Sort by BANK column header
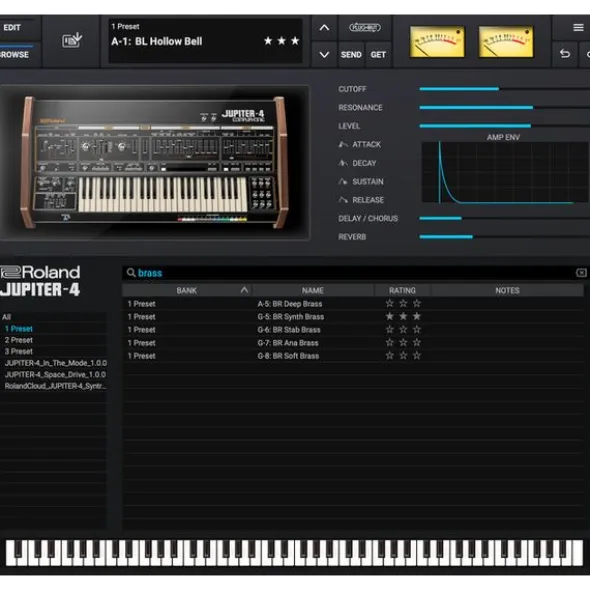 (187, 290)
